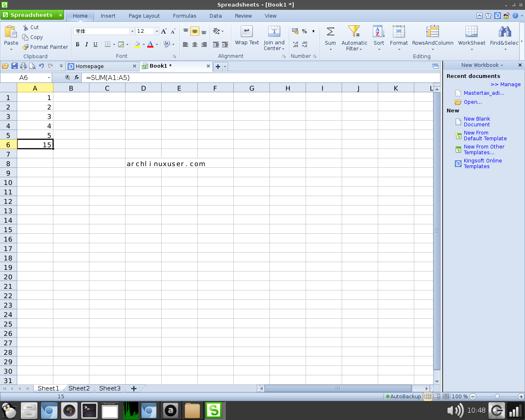This screenshot has height=420, width=525.
Task: Click the Manage link under Recent documents
Action: [x=505, y=84]
